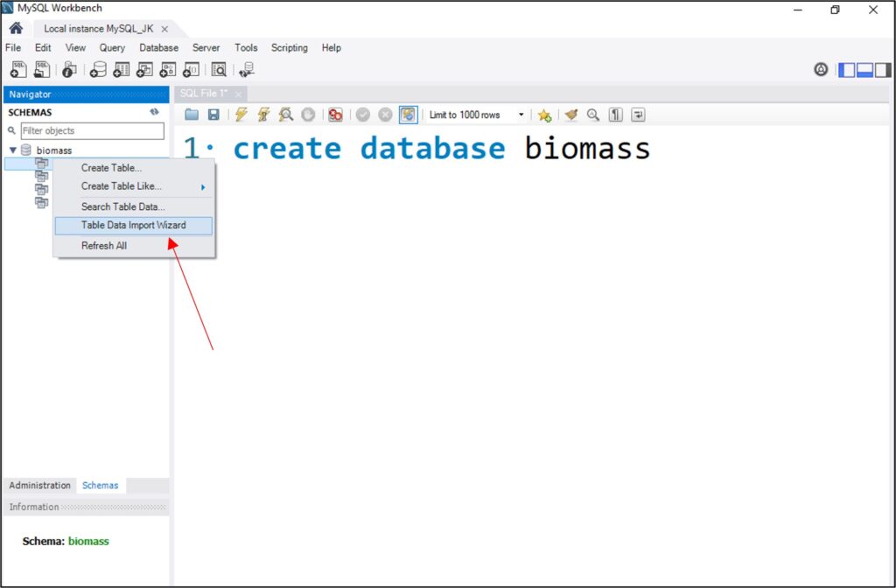Switch to the Administration tab

pos(39,485)
